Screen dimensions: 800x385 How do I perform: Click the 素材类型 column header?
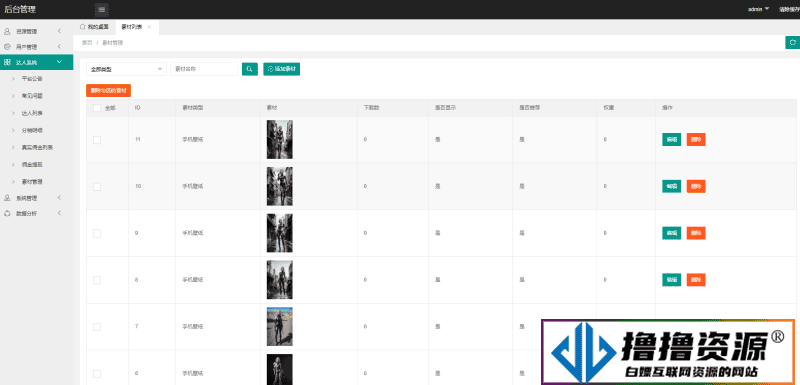click(x=193, y=108)
